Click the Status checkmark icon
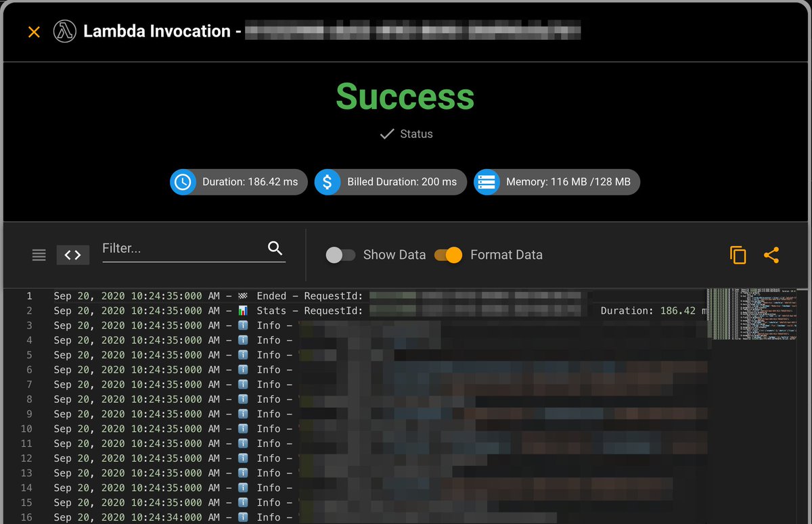Image resolution: width=812 pixels, height=524 pixels. (x=387, y=134)
